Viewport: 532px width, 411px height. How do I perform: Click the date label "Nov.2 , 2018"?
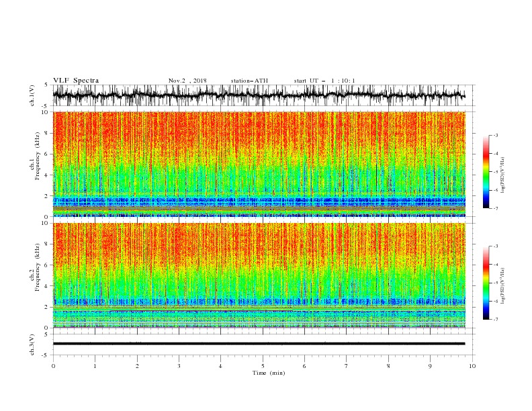(187, 81)
